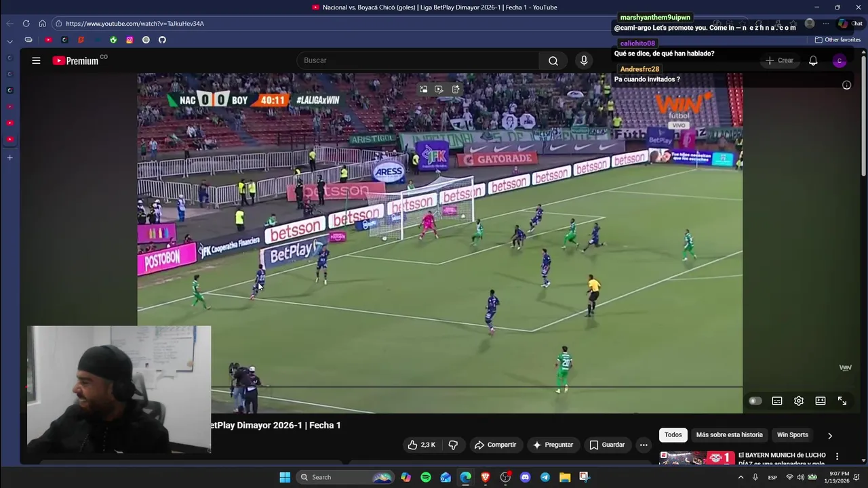The image size is (868, 488).
Task: Open Discord from the taskbar
Action: (x=525, y=477)
